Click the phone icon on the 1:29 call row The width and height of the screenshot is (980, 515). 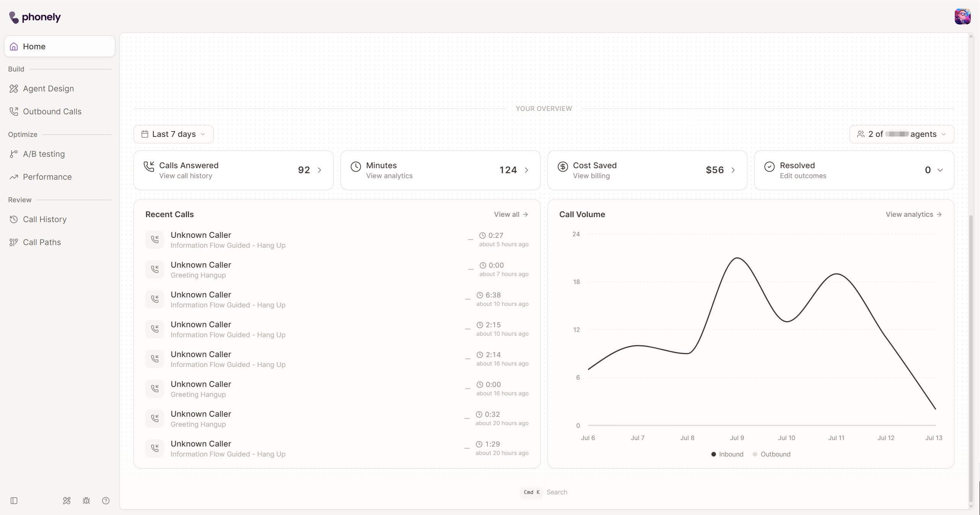point(155,448)
